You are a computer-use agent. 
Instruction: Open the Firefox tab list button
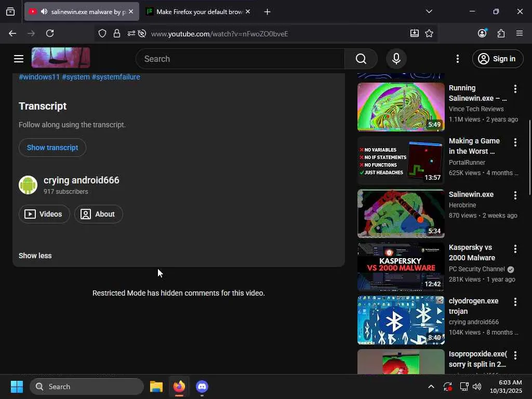[x=10, y=11]
